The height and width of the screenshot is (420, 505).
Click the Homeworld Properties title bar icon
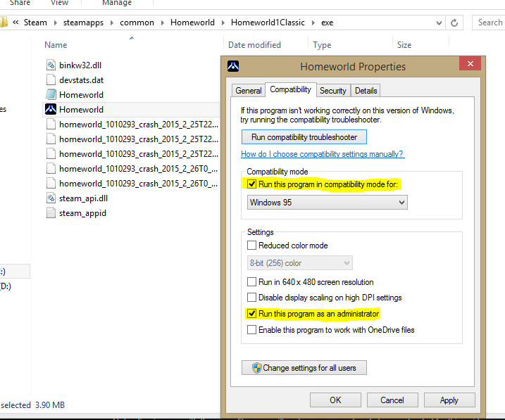click(233, 66)
